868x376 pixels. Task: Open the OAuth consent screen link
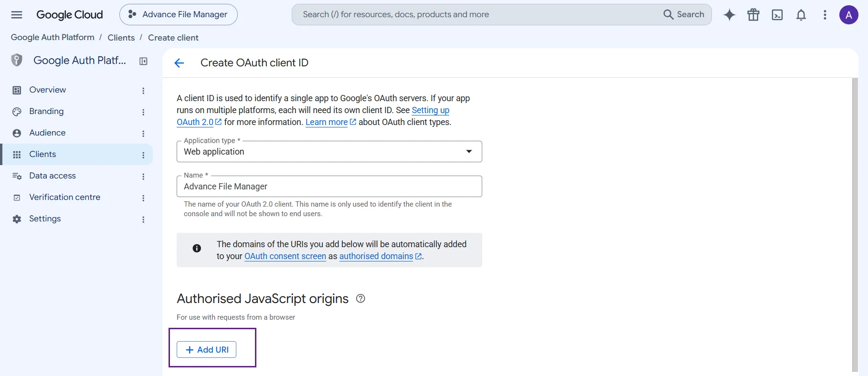click(x=285, y=256)
